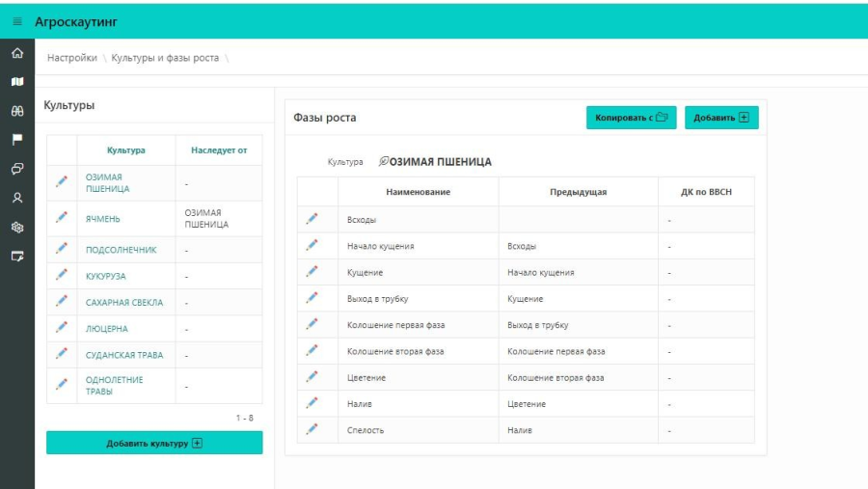Go to home via sidebar house icon
868x489 pixels.
16,54
